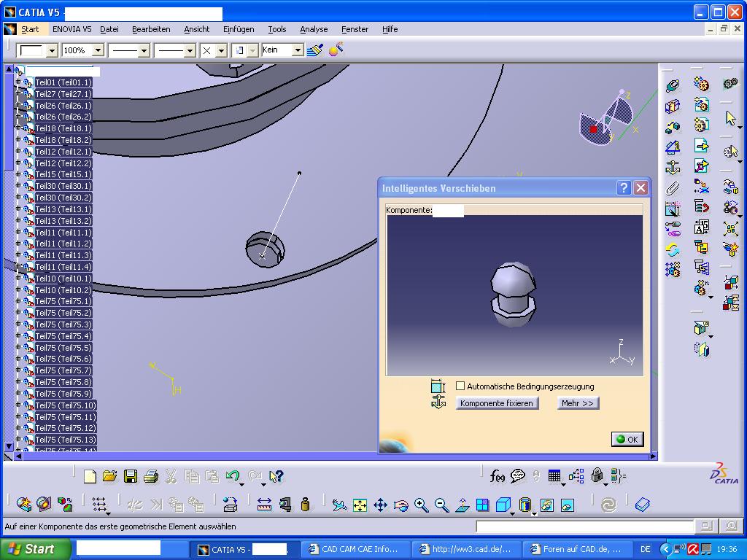The image size is (747, 560).
Task: Click the Graph Tree Reordering icon
Action: pos(701,206)
